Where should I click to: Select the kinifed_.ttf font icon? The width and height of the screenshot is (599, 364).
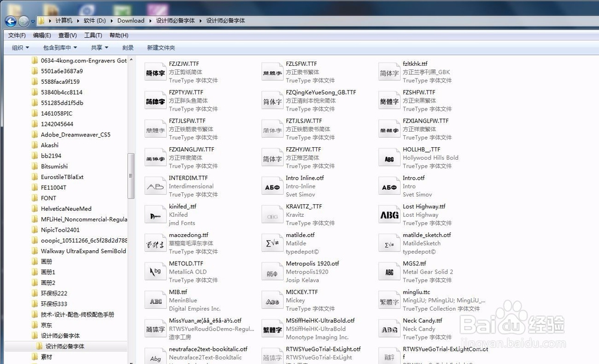pos(155,215)
